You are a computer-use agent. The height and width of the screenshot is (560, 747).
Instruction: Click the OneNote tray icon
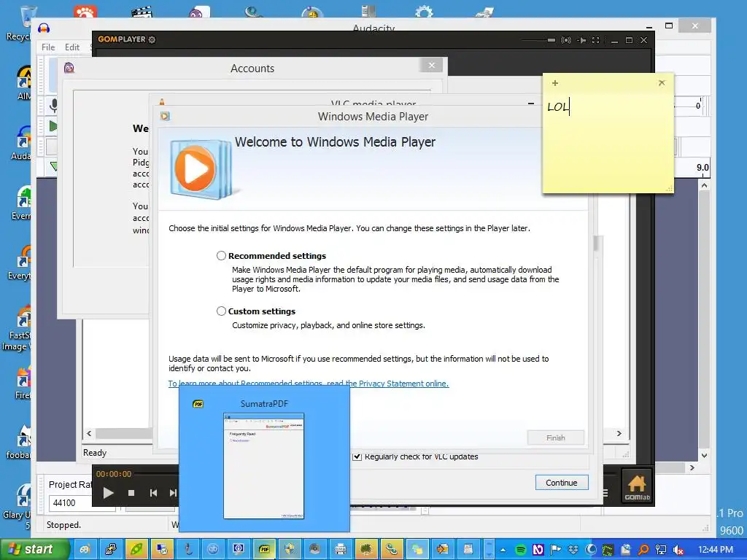(538, 550)
